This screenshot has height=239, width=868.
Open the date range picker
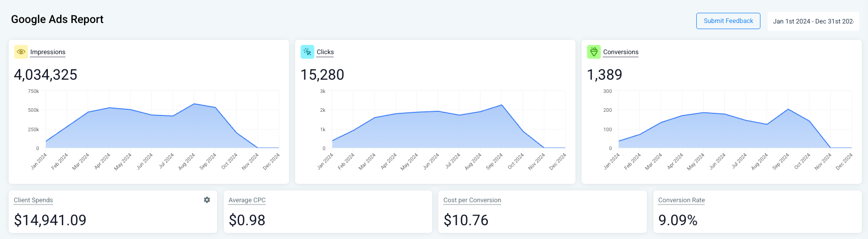click(813, 21)
